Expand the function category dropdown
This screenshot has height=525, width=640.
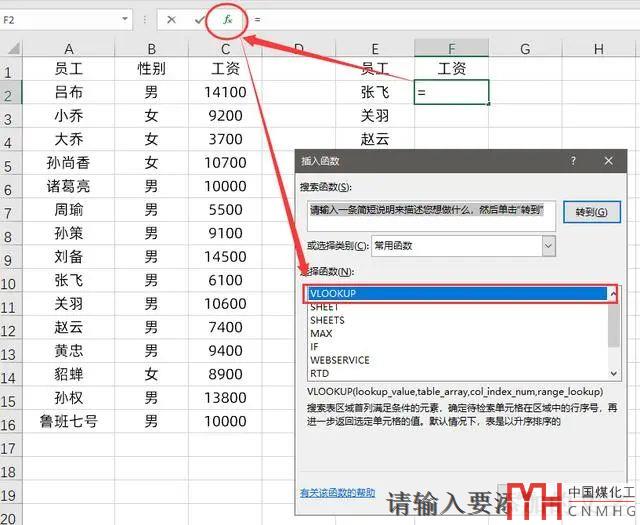pyautogui.click(x=548, y=245)
